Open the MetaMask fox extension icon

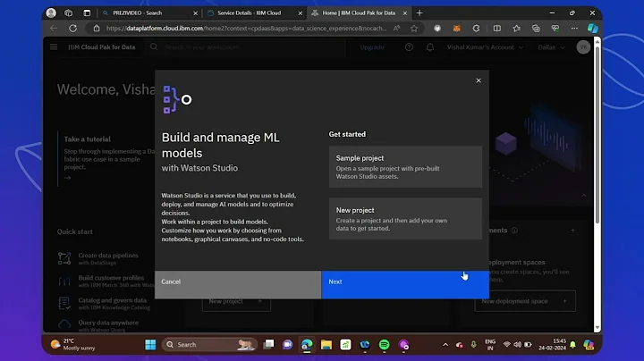tap(457, 29)
